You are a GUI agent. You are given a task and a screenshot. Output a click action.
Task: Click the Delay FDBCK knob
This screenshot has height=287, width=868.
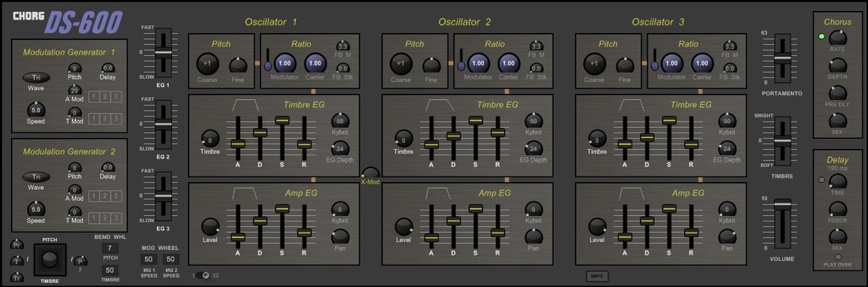[x=837, y=209]
